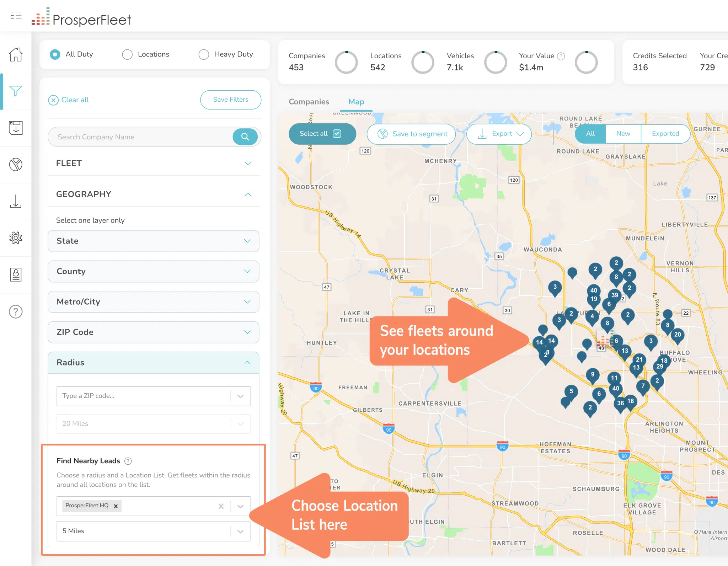The image size is (728, 566).
Task: Click Clear all link
Action: pos(75,100)
